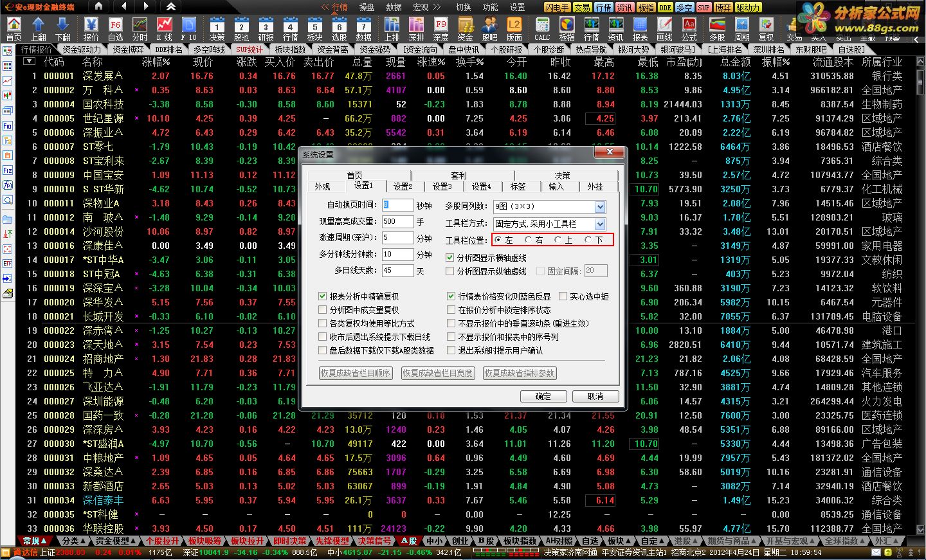The width and height of the screenshot is (926, 560).
Task: Click the 自动换页时间 input field
Action: 397,205
